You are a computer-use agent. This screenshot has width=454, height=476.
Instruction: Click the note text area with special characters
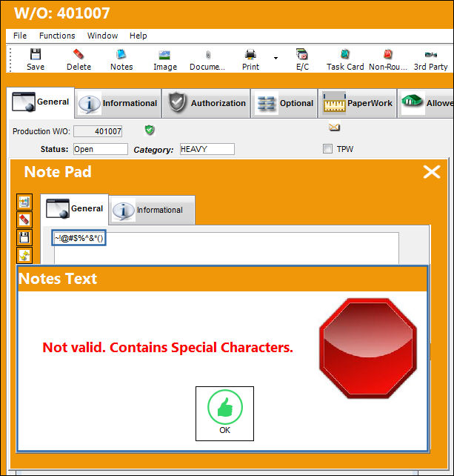tap(226, 248)
